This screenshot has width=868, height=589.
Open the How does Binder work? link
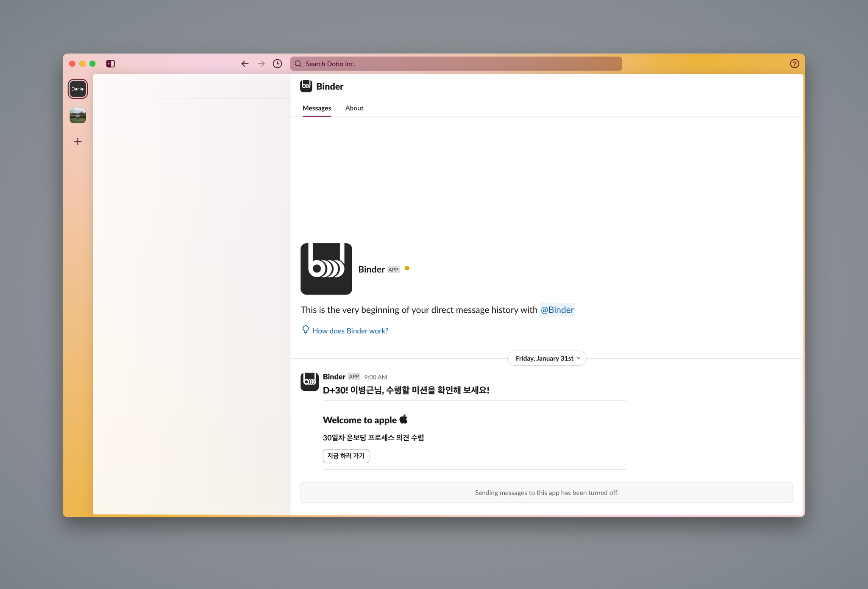350,331
